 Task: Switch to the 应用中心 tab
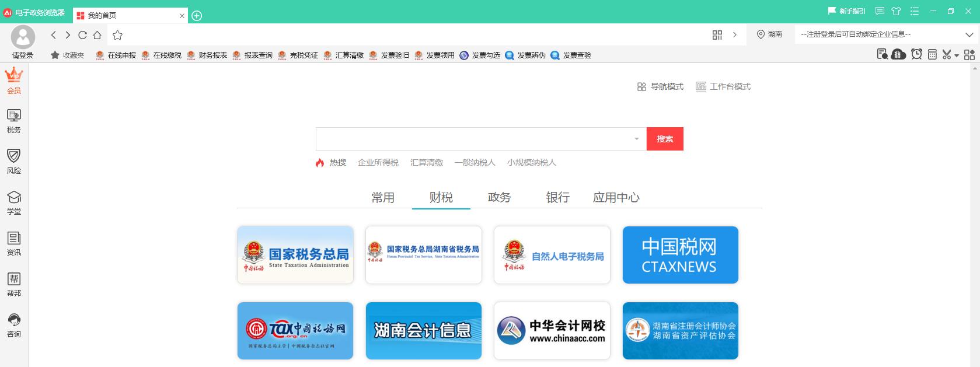tap(616, 197)
